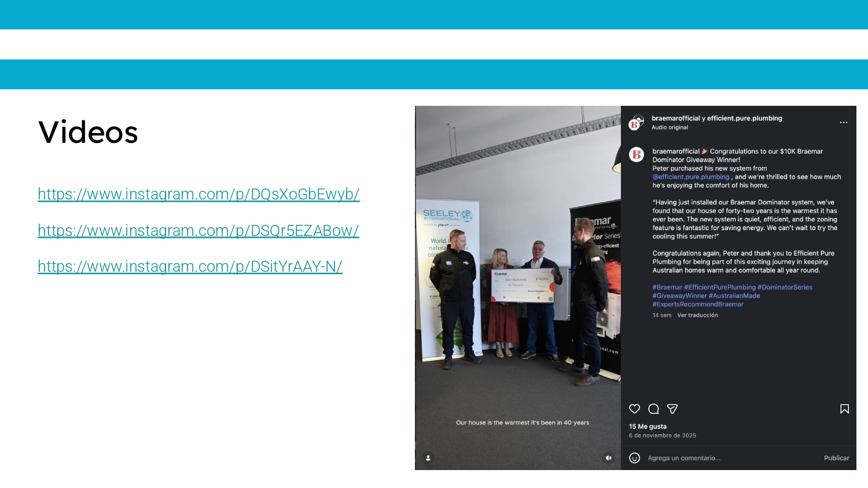The image size is (868, 488).
Task: Click the comment speech bubble icon
Action: pyautogui.click(x=653, y=409)
